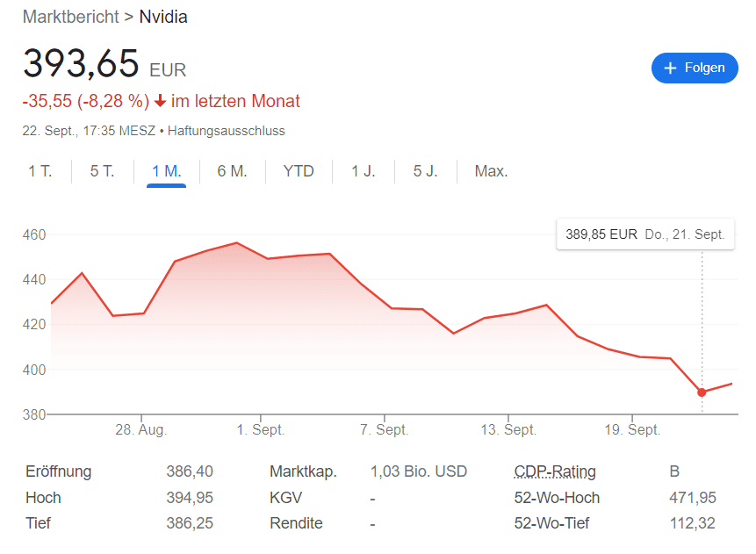The image size is (756, 554).
Task: Click the EUR currency label
Action: tap(168, 70)
